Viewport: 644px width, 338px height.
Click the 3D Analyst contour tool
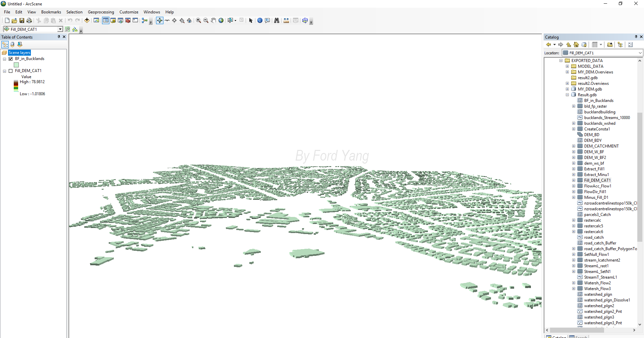pos(67,29)
